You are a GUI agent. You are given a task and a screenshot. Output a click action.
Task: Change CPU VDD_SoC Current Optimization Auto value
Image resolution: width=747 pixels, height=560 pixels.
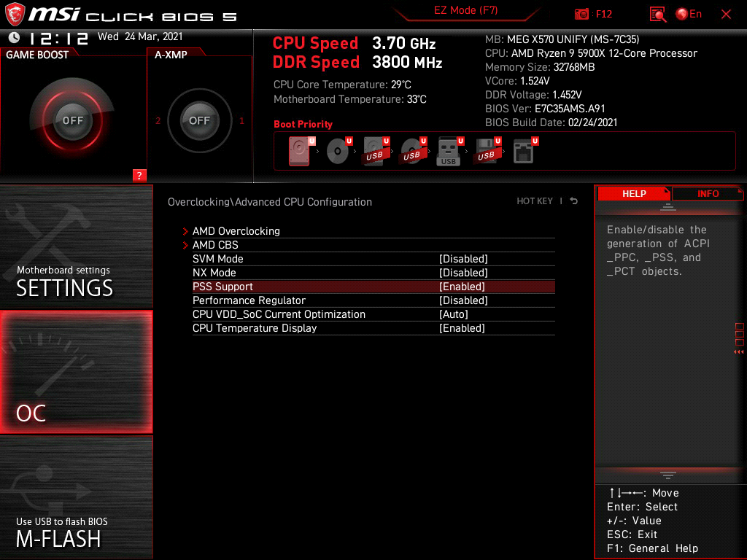click(454, 314)
